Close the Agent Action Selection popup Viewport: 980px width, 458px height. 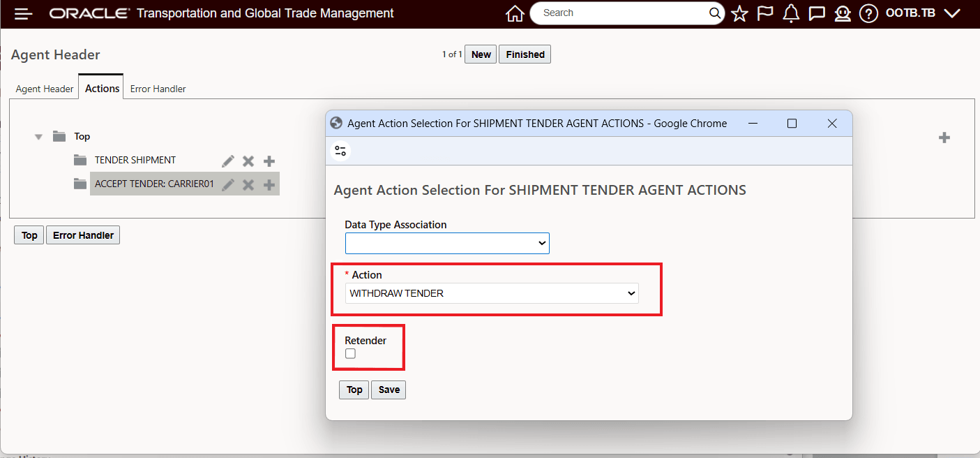pos(832,124)
